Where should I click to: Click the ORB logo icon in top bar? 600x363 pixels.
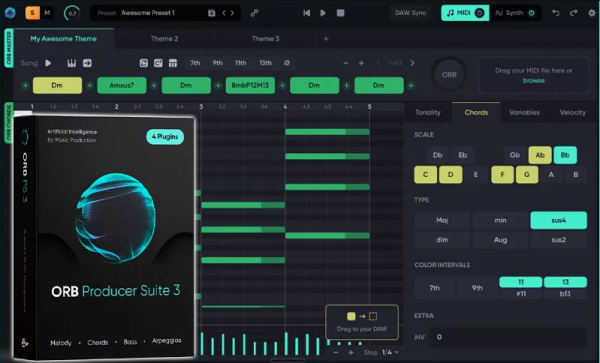pyautogui.click(x=10, y=13)
